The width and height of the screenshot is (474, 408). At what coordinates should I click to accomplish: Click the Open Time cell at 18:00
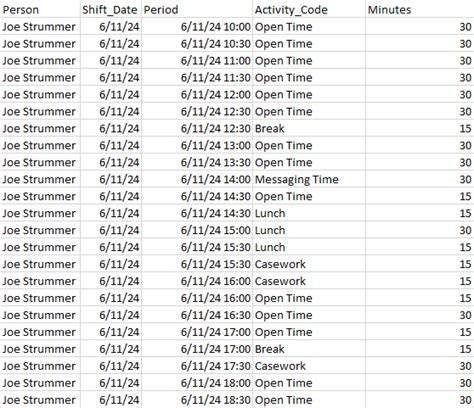click(309, 383)
